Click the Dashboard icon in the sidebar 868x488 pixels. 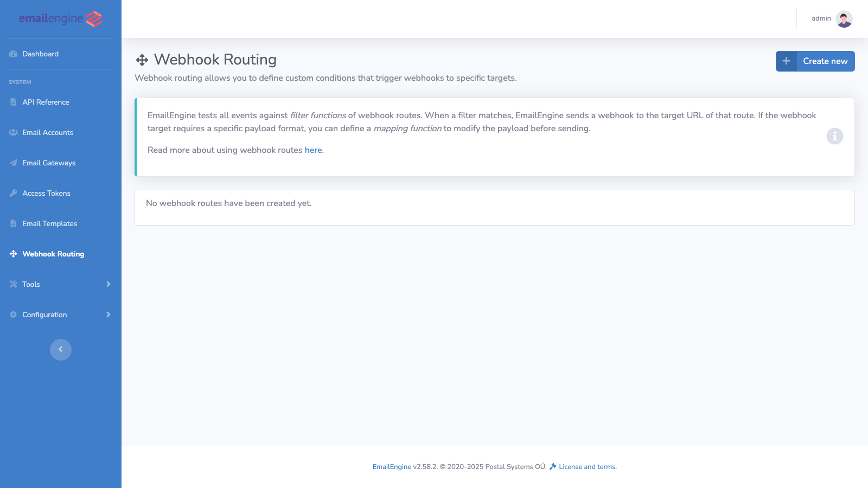click(x=13, y=54)
